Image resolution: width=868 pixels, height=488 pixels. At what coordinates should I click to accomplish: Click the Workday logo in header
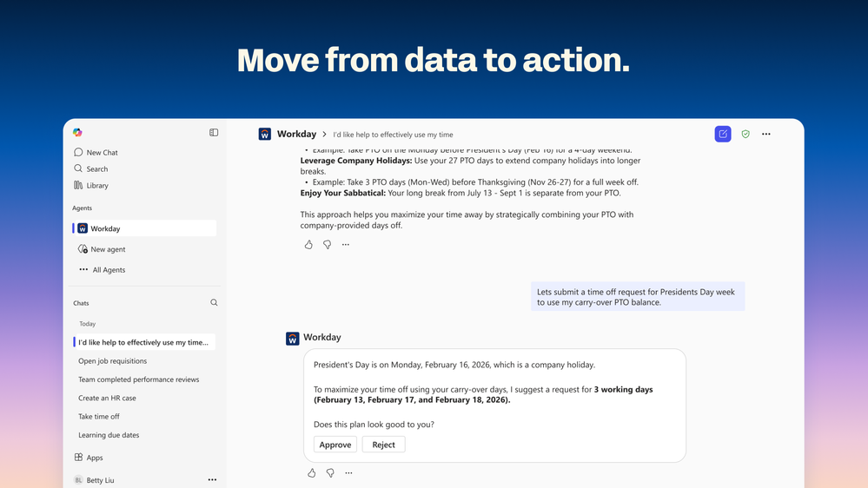[265, 134]
